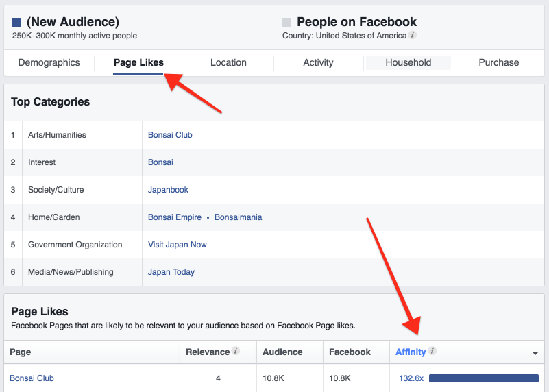Click the info icon next to Affinity
Screen dimensions: 549x392
pyautogui.click(x=432, y=351)
